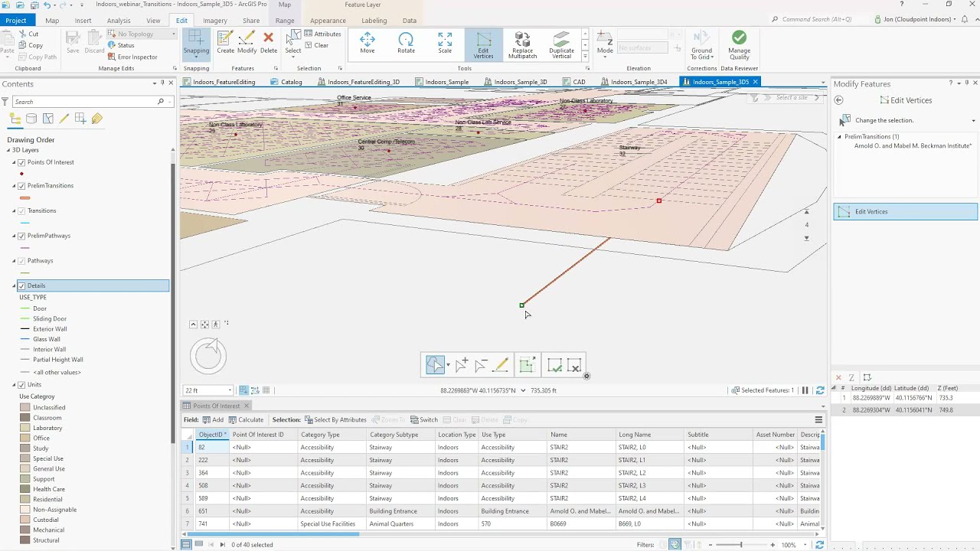Screen dimensions: 980x551
Task: Open the Modify features icon
Action: (247, 43)
